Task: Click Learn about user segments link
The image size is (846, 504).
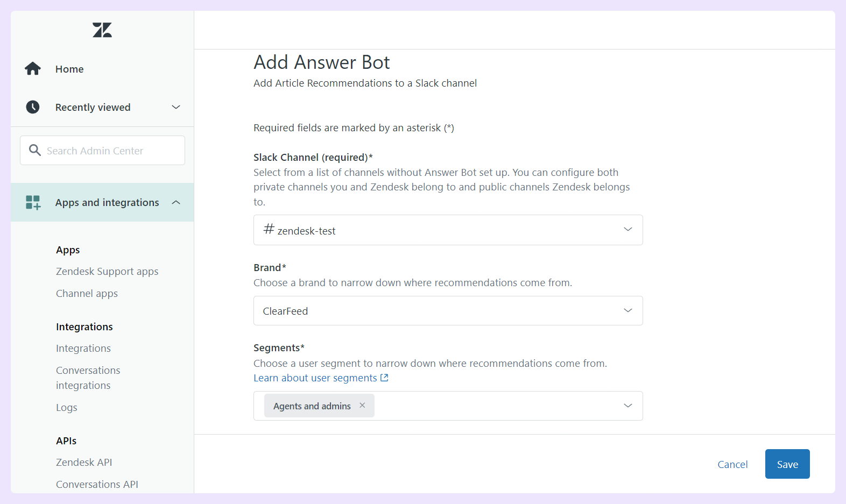Action: click(x=315, y=378)
